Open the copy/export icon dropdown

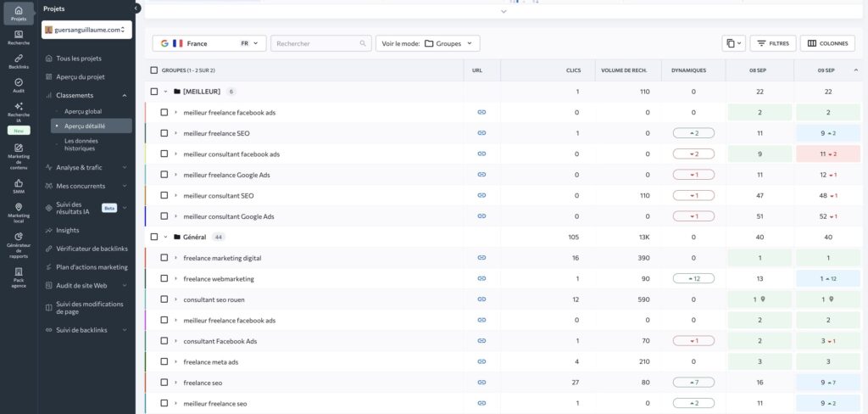point(733,43)
